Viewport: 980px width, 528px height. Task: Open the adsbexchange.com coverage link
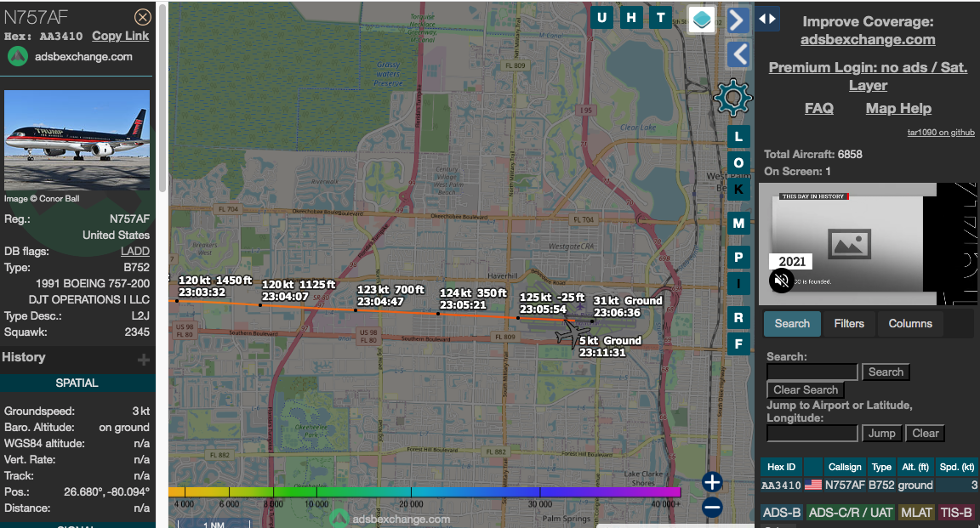click(868, 39)
